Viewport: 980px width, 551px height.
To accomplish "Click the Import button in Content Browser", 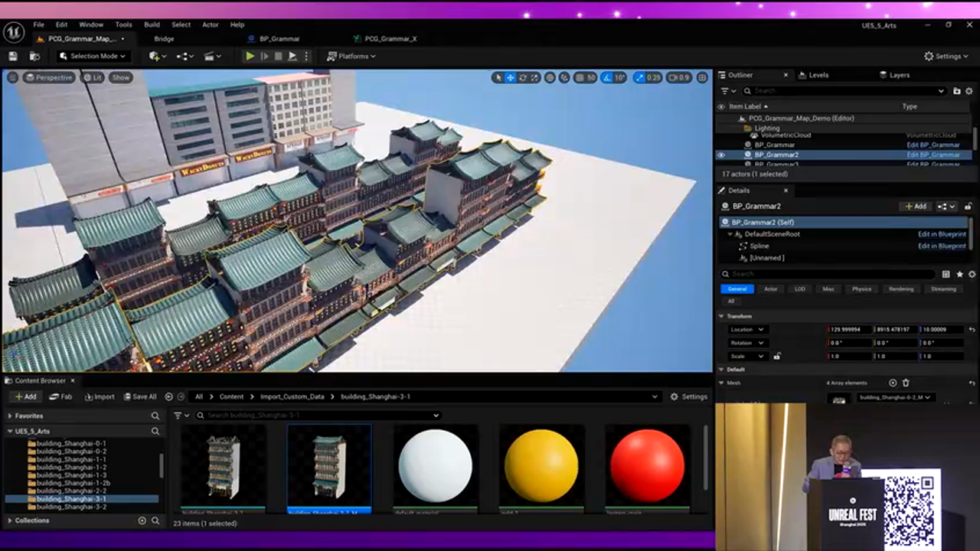I will (x=100, y=396).
